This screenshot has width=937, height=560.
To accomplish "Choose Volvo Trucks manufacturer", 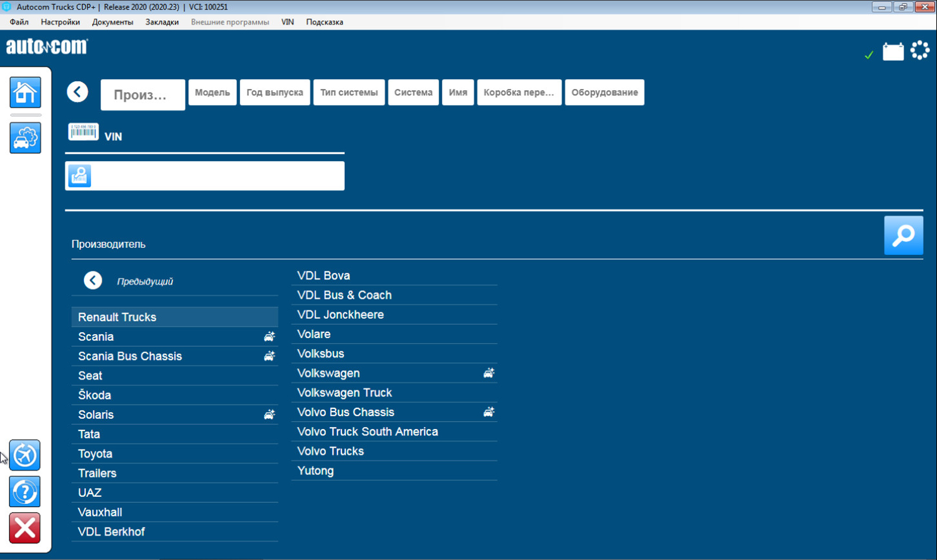I will click(x=330, y=451).
